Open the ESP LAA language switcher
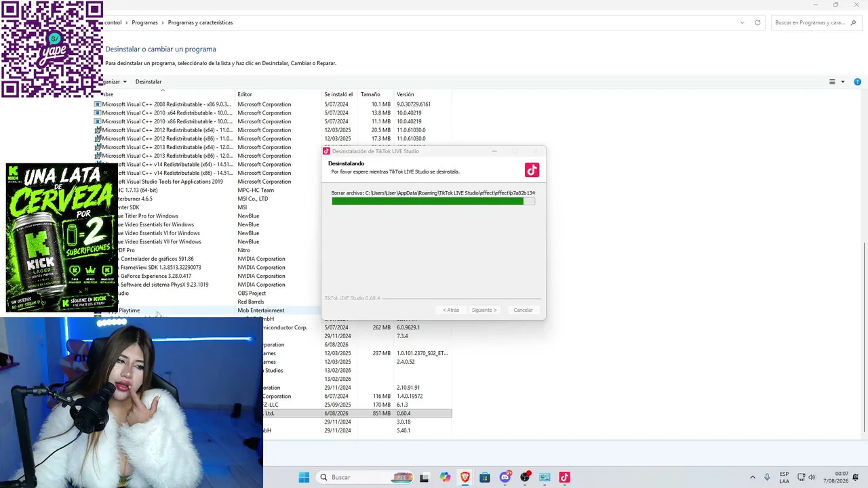The height and width of the screenshot is (488, 868). pyautogui.click(x=784, y=477)
